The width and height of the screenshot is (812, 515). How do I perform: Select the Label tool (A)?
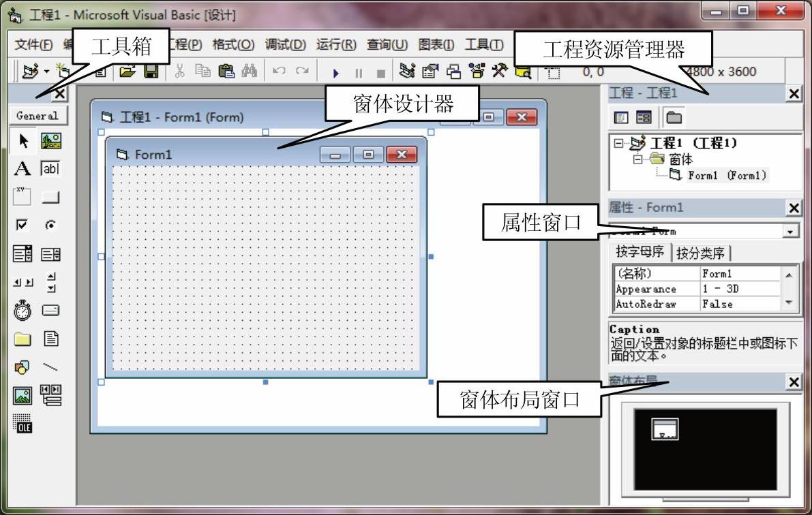22,169
